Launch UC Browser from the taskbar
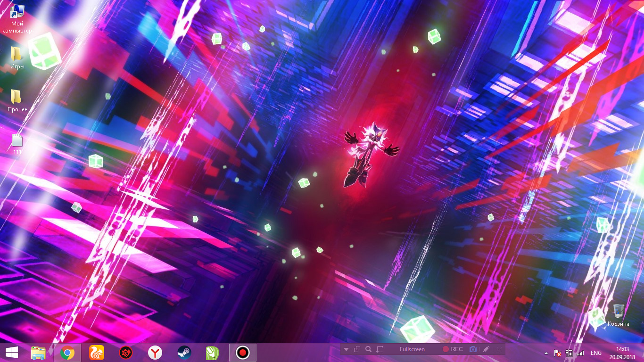 (97, 353)
